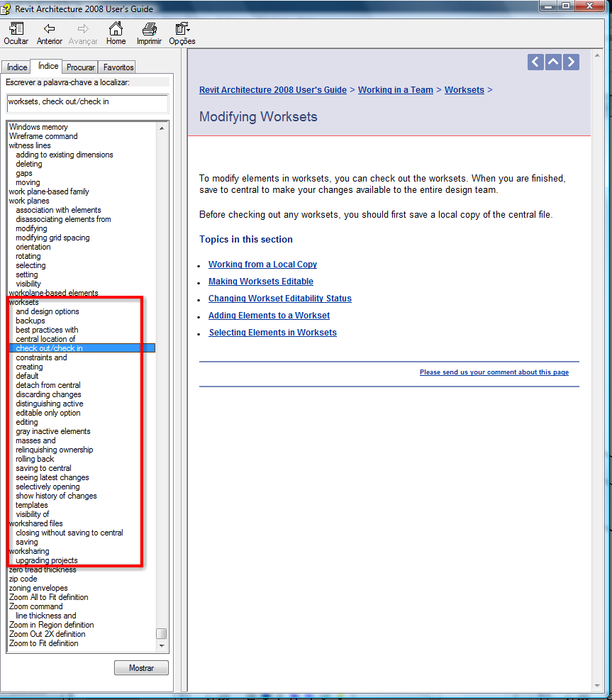The height and width of the screenshot is (700, 612).
Task: Click the Home house icon
Action: point(116,28)
